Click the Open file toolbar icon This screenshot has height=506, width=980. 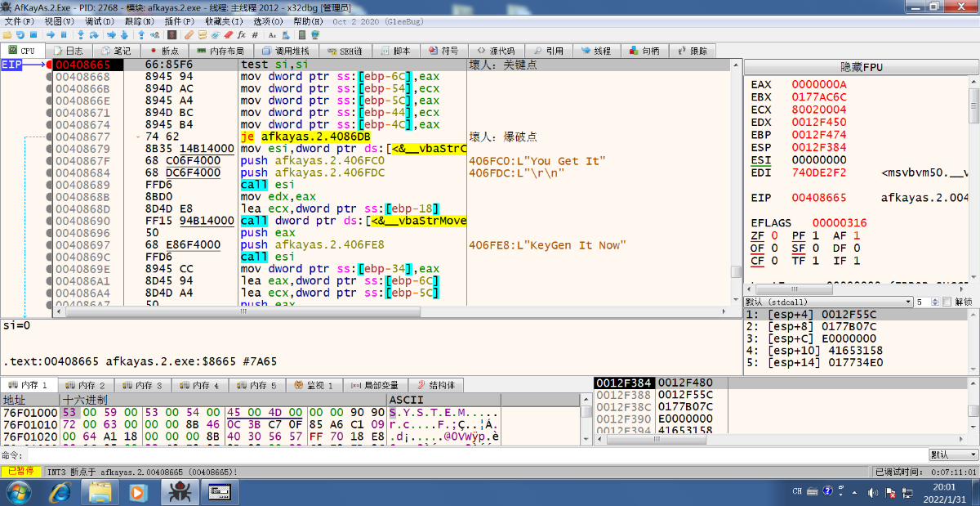7,35
